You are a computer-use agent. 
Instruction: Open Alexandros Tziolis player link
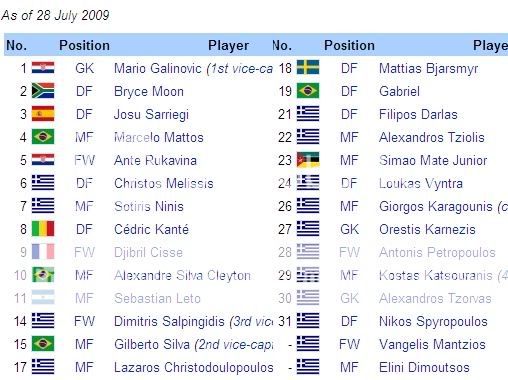[431, 137]
